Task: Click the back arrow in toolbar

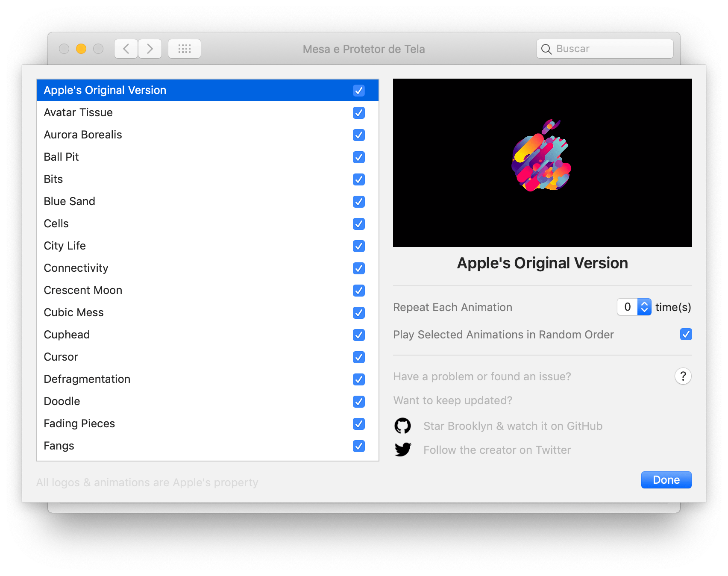Action: [x=126, y=49]
